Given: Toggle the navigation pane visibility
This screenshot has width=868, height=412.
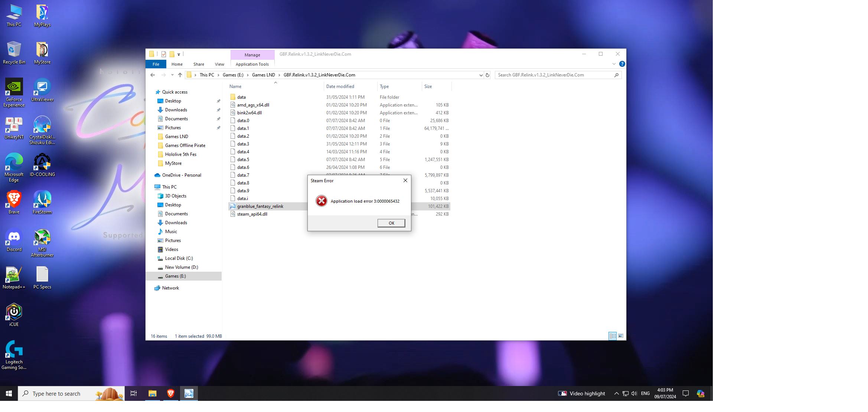Looking at the screenshot, I should (x=219, y=64).
